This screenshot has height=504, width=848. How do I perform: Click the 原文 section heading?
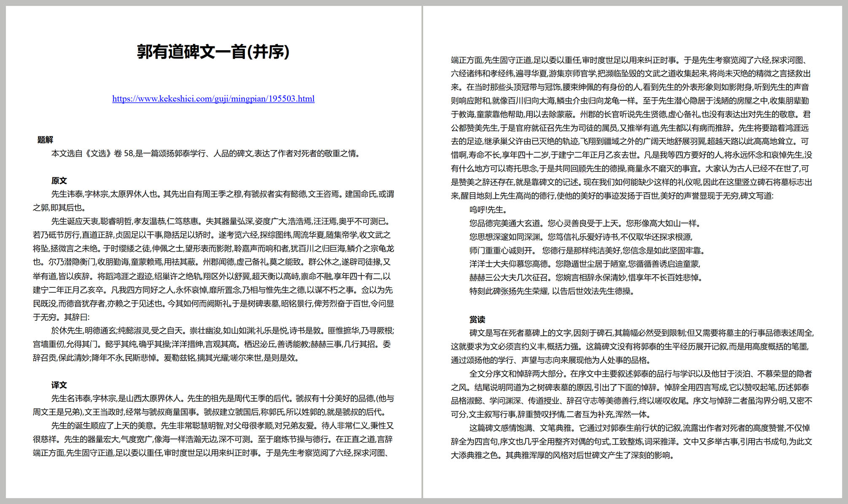tap(59, 181)
